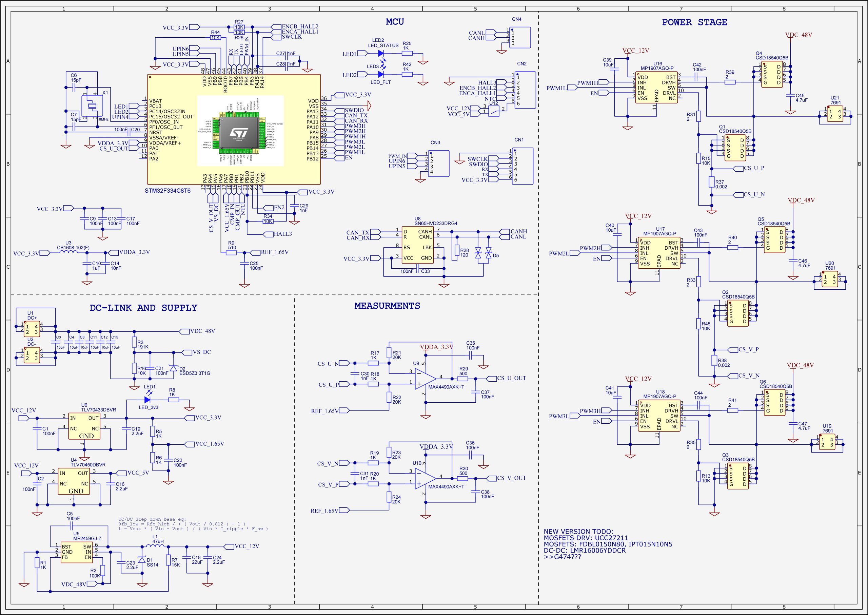868x615 pixels.
Task: Click the MOSFETS DRV: UCC27211 note
Action: click(586, 538)
